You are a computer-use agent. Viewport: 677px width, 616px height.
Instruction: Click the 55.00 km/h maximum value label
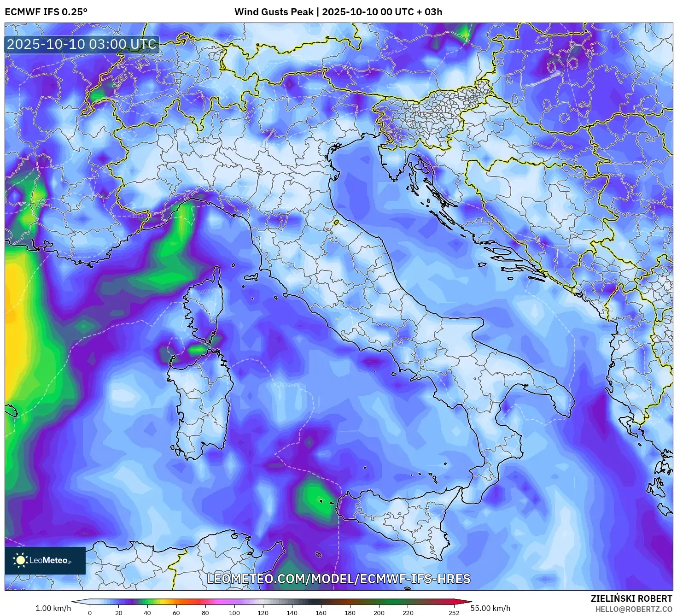click(x=490, y=608)
